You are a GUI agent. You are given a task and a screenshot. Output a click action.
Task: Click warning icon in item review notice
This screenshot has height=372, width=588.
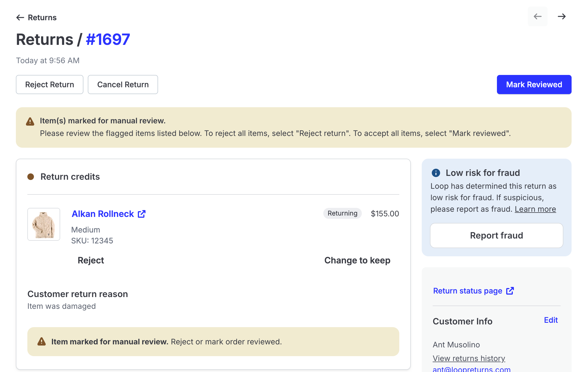pyautogui.click(x=42, y=342)
